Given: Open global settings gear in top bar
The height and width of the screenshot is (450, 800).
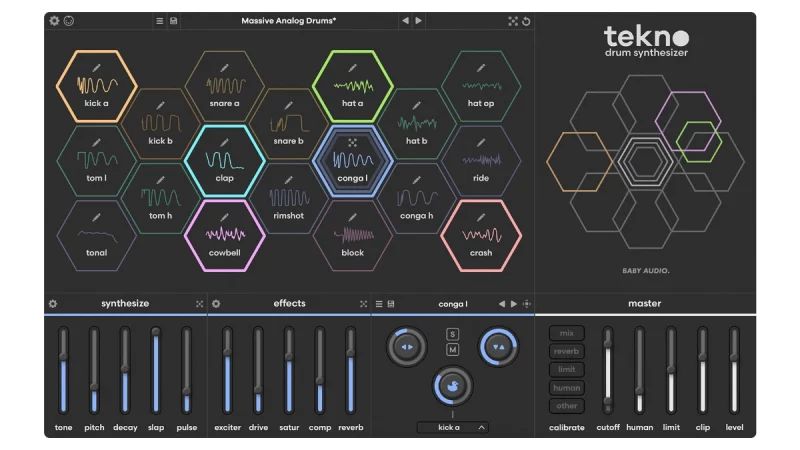Looking at the screenshot, I should 54,20.
